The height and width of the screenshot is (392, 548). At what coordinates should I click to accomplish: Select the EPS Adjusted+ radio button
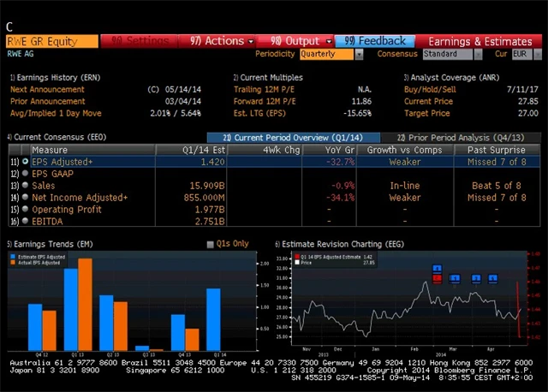[25, 162]
